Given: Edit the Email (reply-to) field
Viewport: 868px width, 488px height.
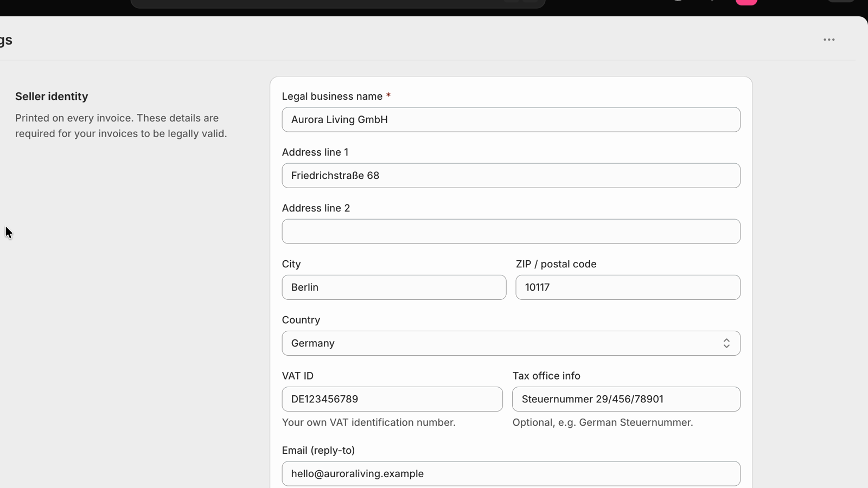Looking at the screenshot, I should point(511,474).
